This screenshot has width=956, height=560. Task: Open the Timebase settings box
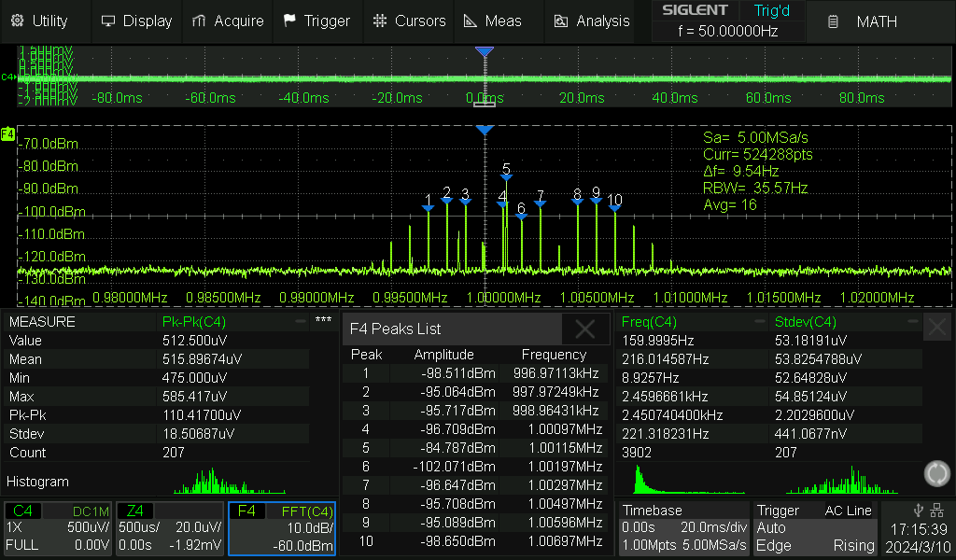tap(683, 528)
